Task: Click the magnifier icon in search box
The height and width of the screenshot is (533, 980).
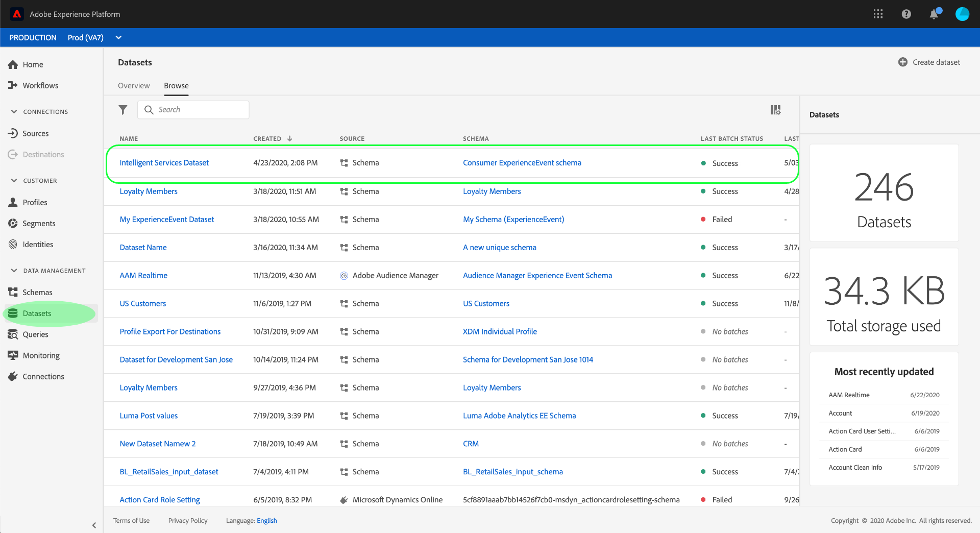Action: 149,110
